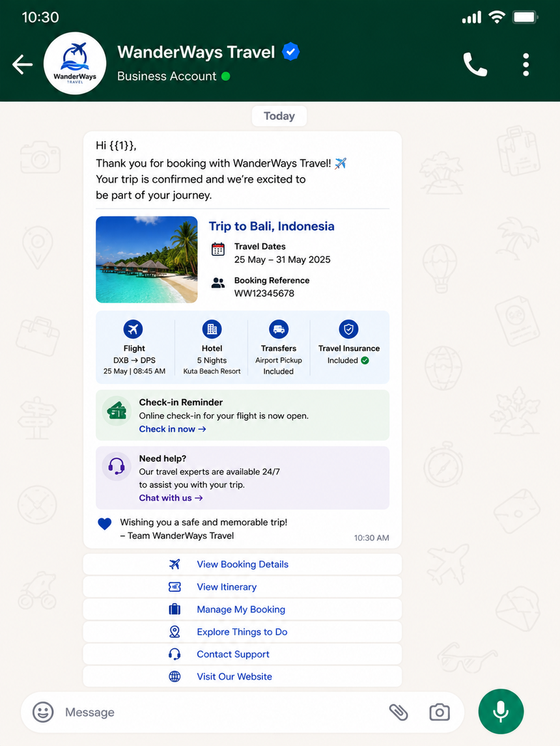560x746 pixels.
Task: Follow the 'Chat with us' link
Action: [x=171, y=497]
